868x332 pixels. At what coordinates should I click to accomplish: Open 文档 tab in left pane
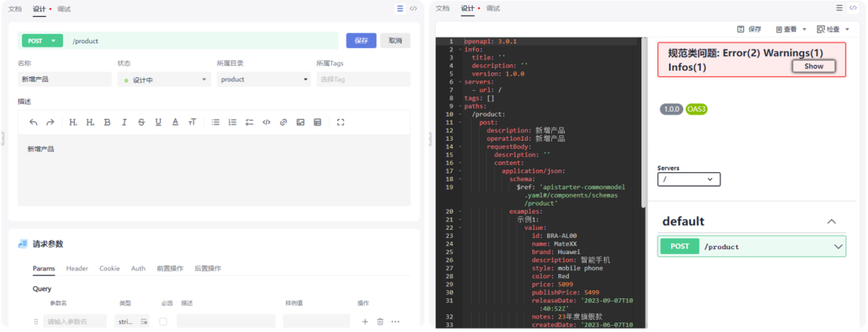(x=14, y=9)
